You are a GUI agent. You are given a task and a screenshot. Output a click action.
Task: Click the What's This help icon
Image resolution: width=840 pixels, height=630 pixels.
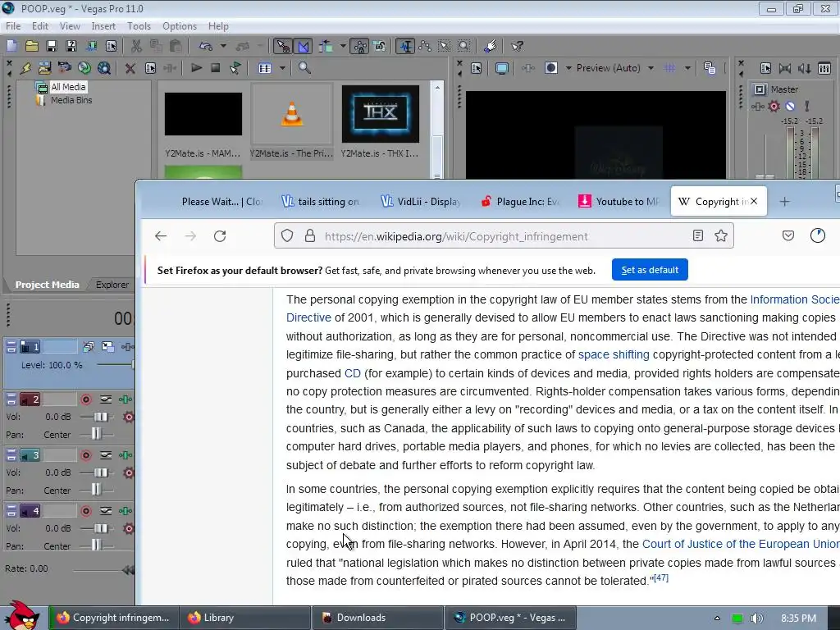(517, 46)
